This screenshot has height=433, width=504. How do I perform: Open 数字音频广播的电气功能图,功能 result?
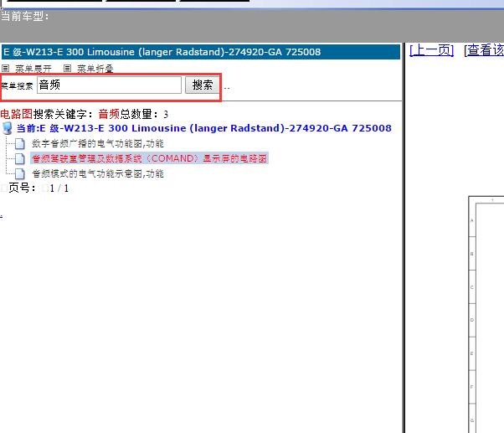(98, 143)
